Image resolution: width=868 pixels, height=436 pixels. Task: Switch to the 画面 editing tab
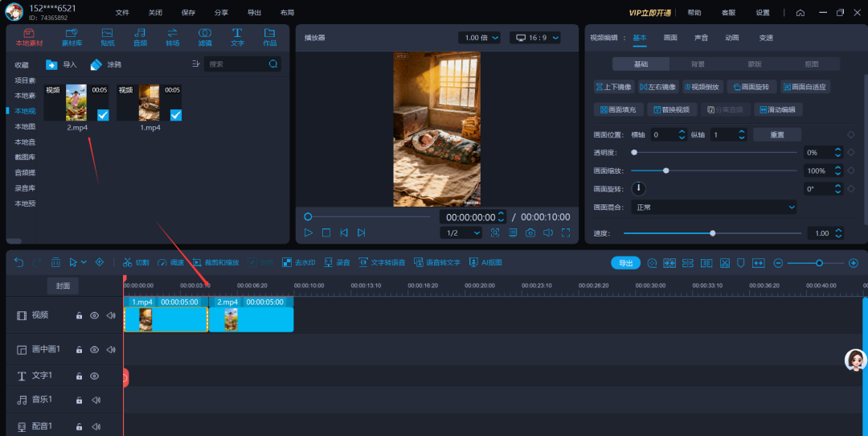pos(670,38)
